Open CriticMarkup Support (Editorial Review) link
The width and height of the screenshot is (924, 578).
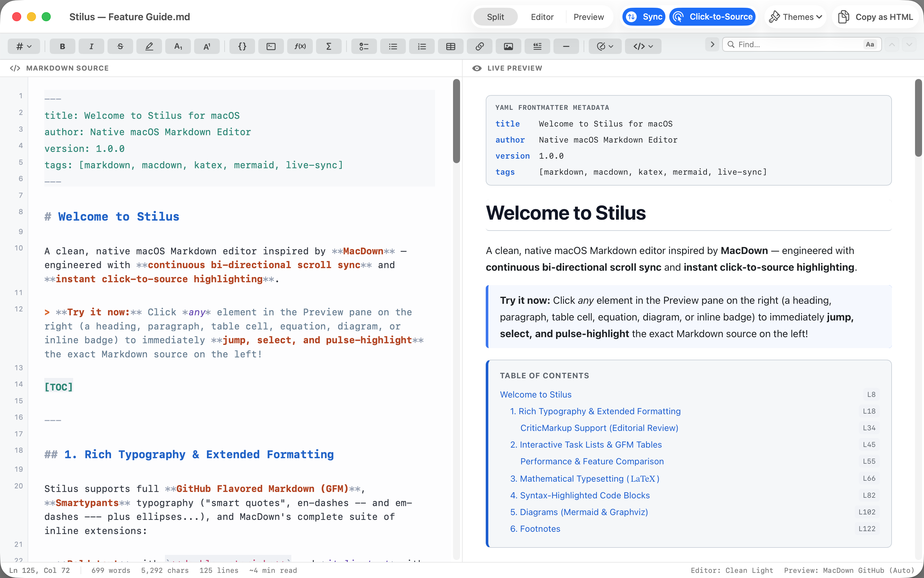click(x=599, y=428)
